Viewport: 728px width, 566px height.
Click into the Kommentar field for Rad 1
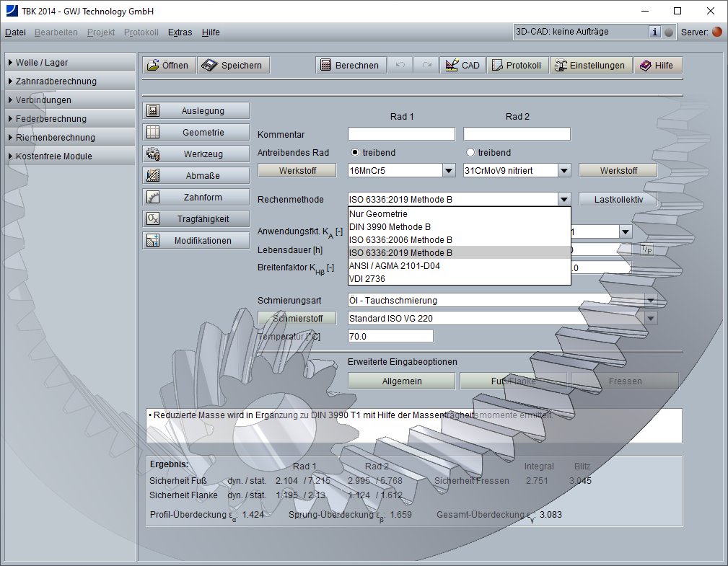click(x=401, y=133)
